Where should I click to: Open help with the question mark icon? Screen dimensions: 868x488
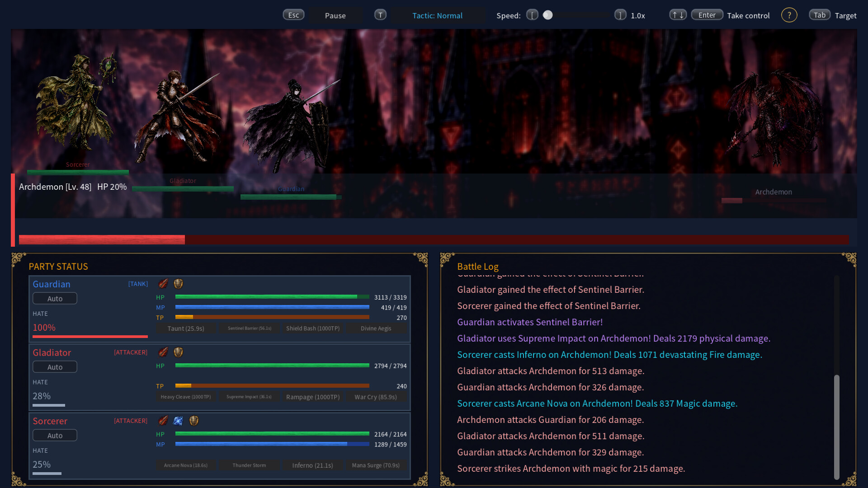[789, 15]
